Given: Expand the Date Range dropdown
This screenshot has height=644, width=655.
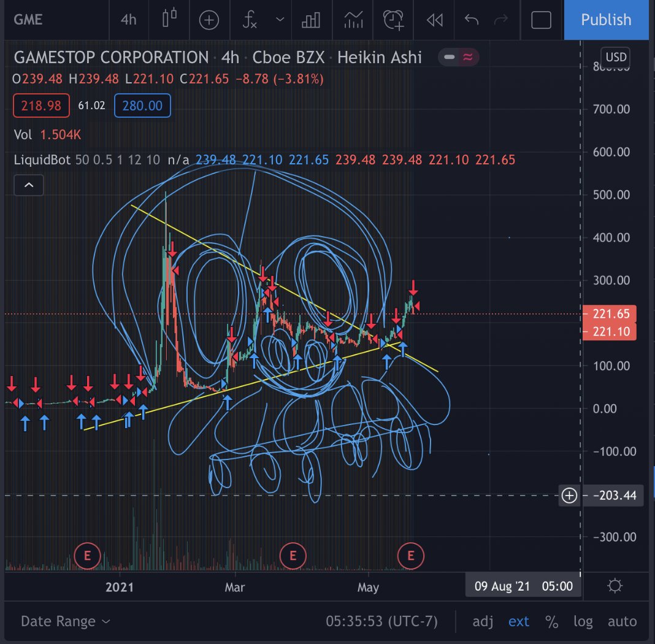Looking at the screenshot, I should pyautogui.click(x=66, y=621).
